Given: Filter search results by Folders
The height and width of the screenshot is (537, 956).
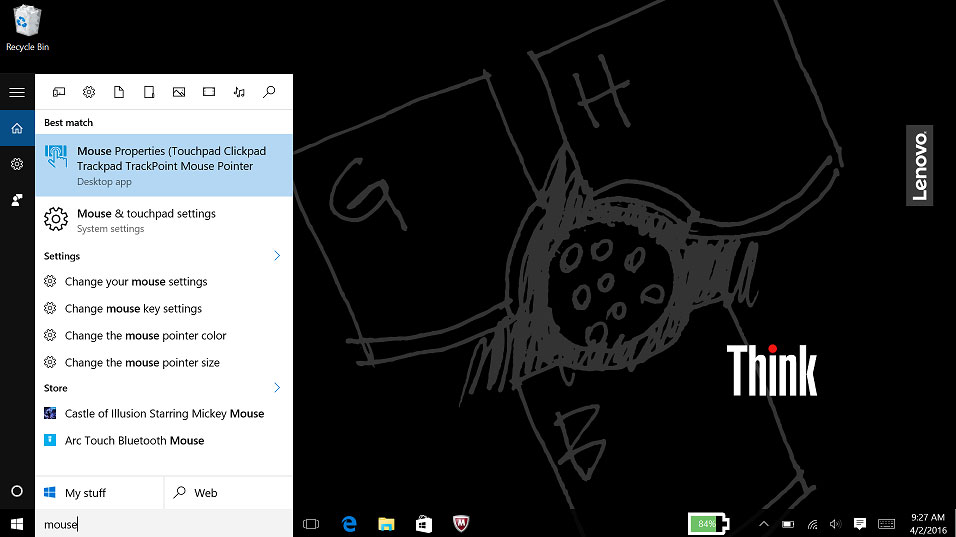Looking at the screenshot, I should click(149, 92).
